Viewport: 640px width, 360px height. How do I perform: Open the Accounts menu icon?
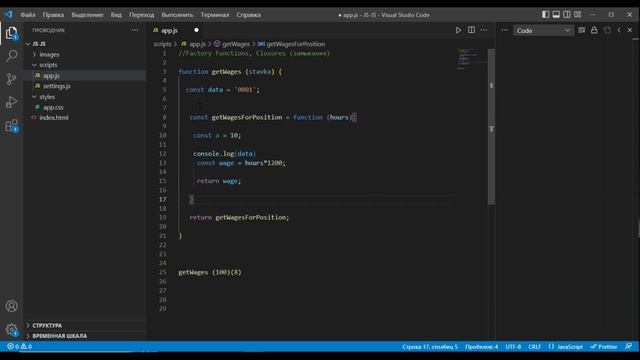tap(11, 306)
